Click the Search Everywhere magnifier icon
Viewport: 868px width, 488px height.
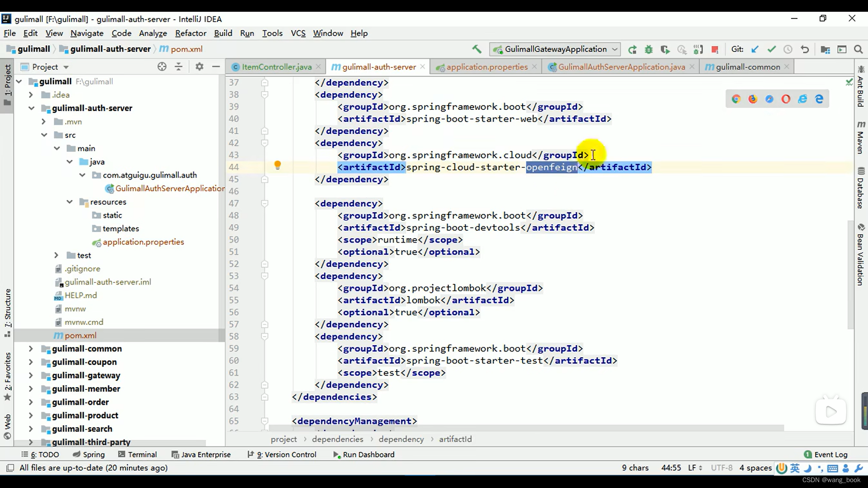click(x=859, y=49)
